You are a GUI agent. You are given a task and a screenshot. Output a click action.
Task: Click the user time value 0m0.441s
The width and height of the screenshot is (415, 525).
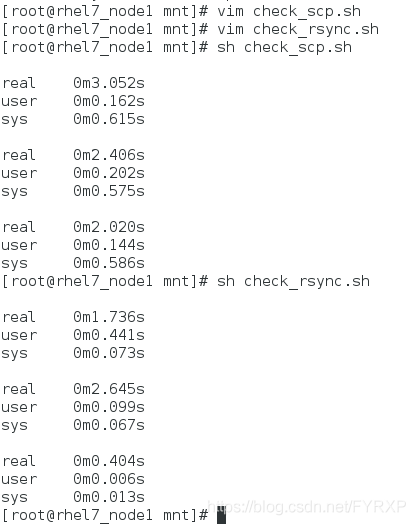109,335
